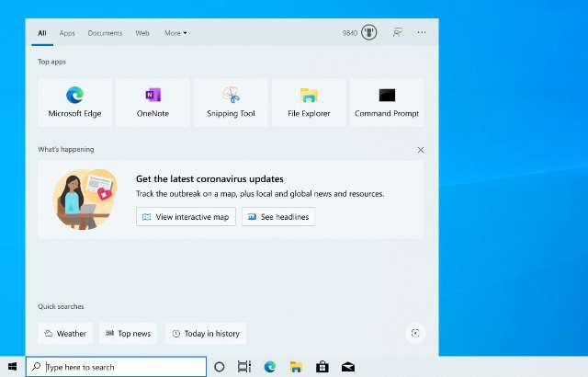This screenshot has width=588, height=377.
Task: Open the three-dot options menu
Action: (x=422, y=32)
